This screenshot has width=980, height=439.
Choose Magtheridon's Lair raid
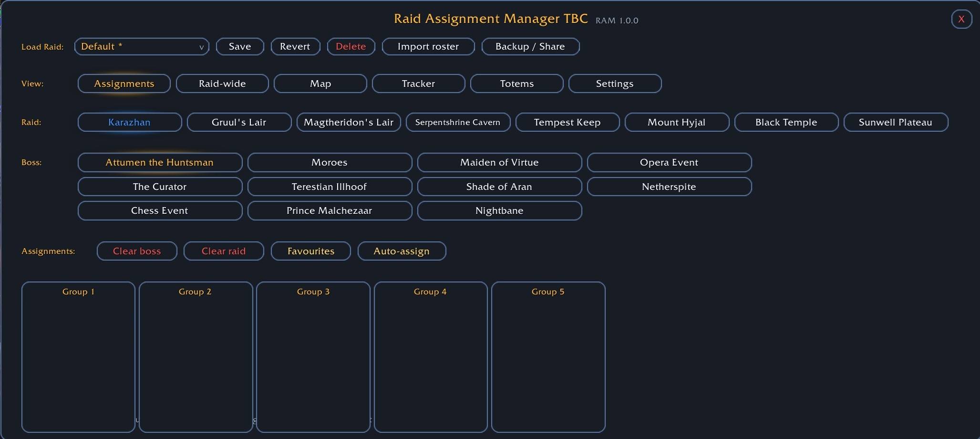coord(349,122)
